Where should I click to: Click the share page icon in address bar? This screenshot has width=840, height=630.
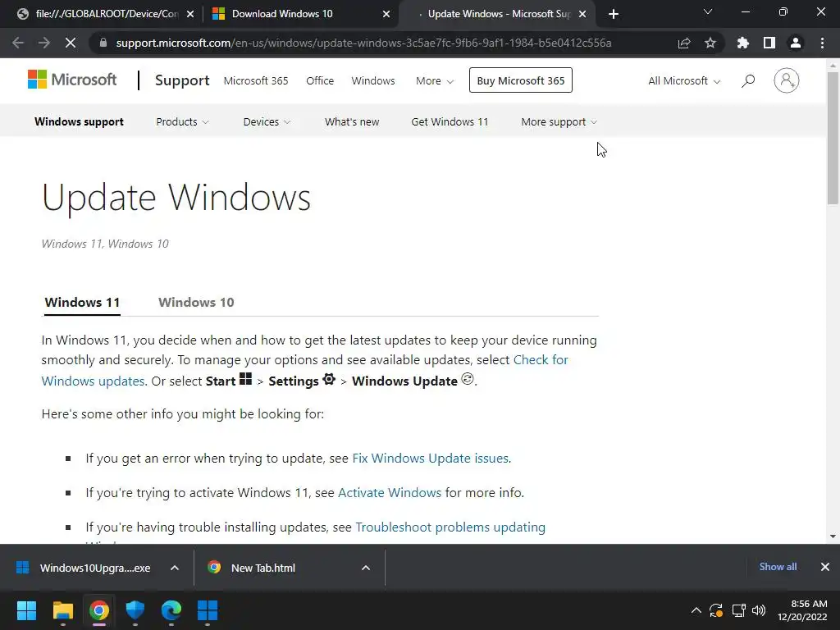[x=684, y=43]
